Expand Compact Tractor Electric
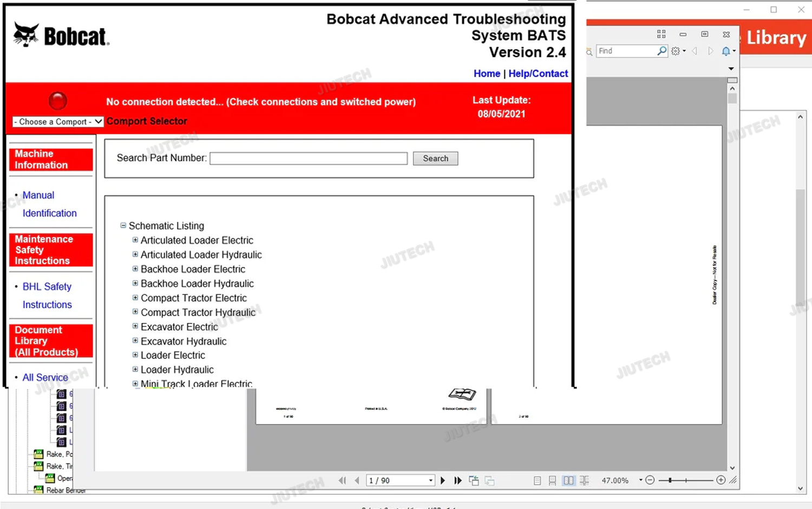This screenshot has height=509, width=812. pyautogui.click(x=135, y=297)
